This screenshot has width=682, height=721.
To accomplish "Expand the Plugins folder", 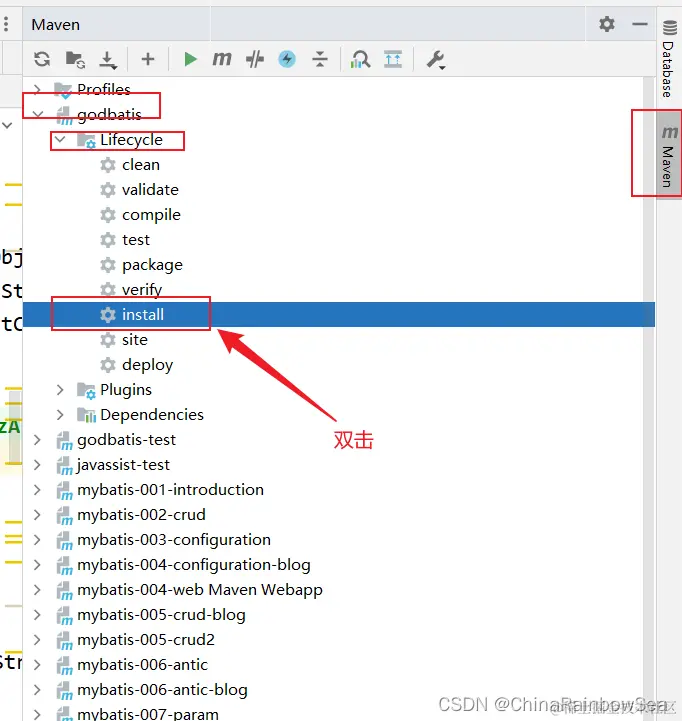I will [x=60, y=390].
